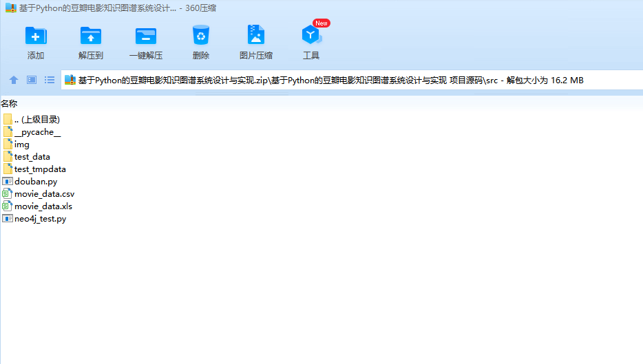643x364 pixels.
Task: Click the window title text ending in 360压缩
Action: [x=118, y=8]
